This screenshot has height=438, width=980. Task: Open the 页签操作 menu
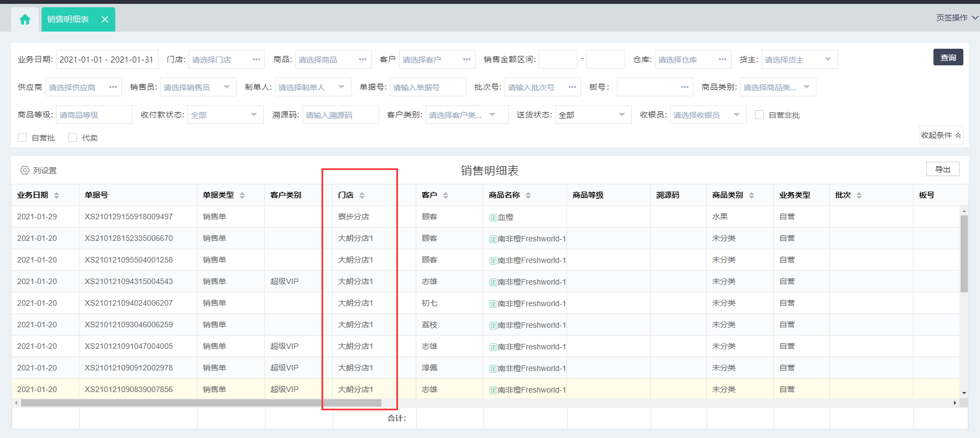[957, 18]
